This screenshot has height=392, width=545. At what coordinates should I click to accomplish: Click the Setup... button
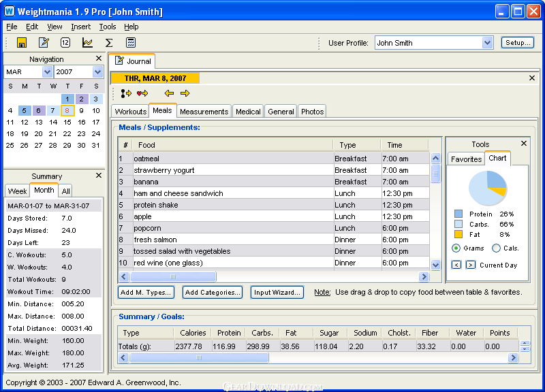click(518, 43)
